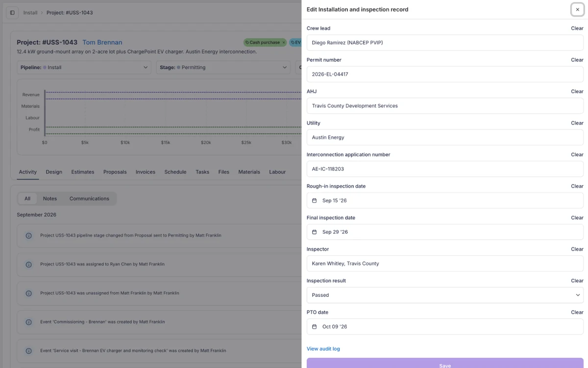Image resolution: width=588 pixels, height=368 pixels.
Task: Clear the Final inspection date
Action: [x=577, y=218]
